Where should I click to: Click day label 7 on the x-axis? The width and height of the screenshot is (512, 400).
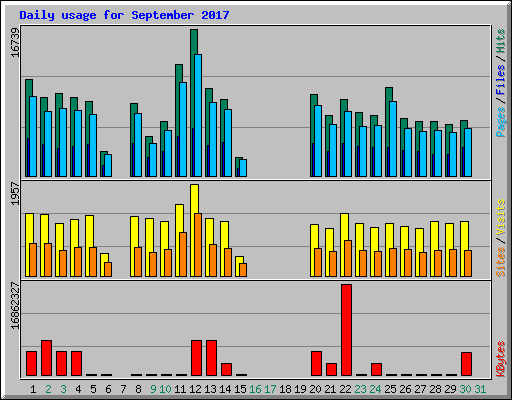tap(123, 389)
